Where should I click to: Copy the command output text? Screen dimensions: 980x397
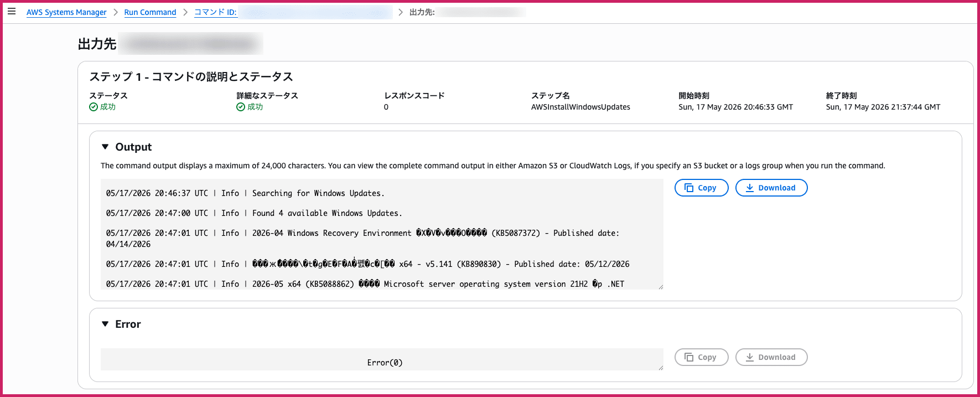(701, 188)
